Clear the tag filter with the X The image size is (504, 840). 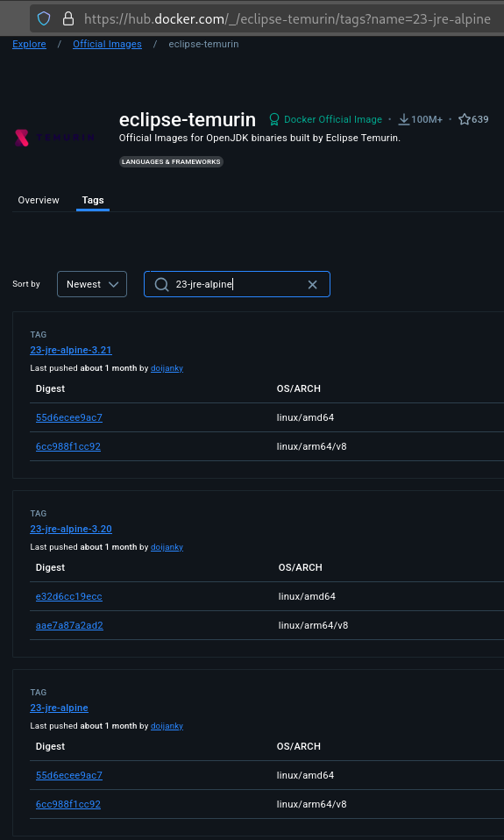313,284
